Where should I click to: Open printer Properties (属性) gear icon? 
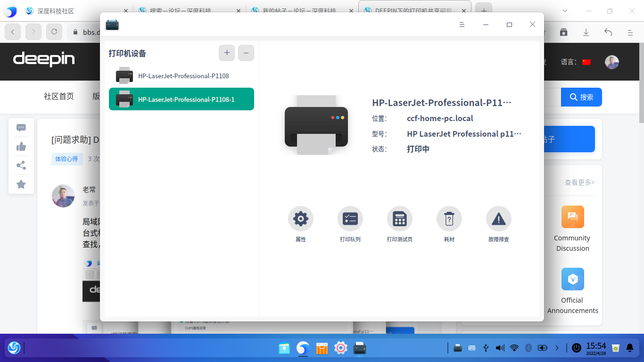tap(301, 219)
